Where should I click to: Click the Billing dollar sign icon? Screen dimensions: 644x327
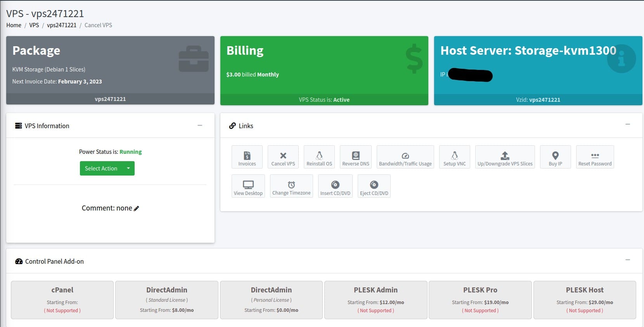414,59
